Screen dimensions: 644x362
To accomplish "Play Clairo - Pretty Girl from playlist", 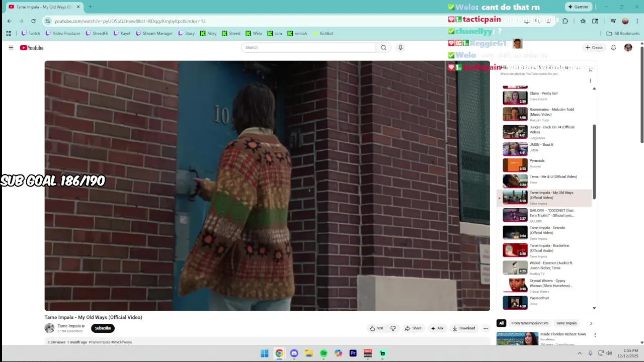I will (544, 97).
